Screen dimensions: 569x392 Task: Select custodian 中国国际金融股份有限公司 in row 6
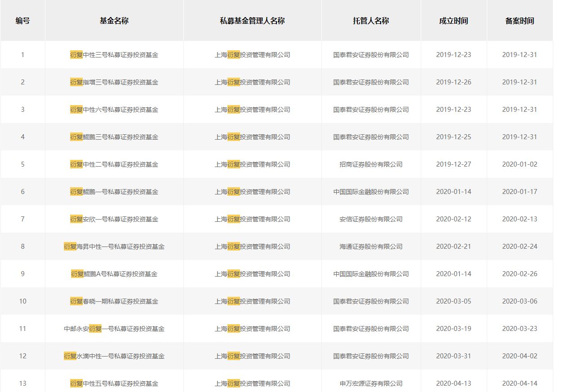371,192
